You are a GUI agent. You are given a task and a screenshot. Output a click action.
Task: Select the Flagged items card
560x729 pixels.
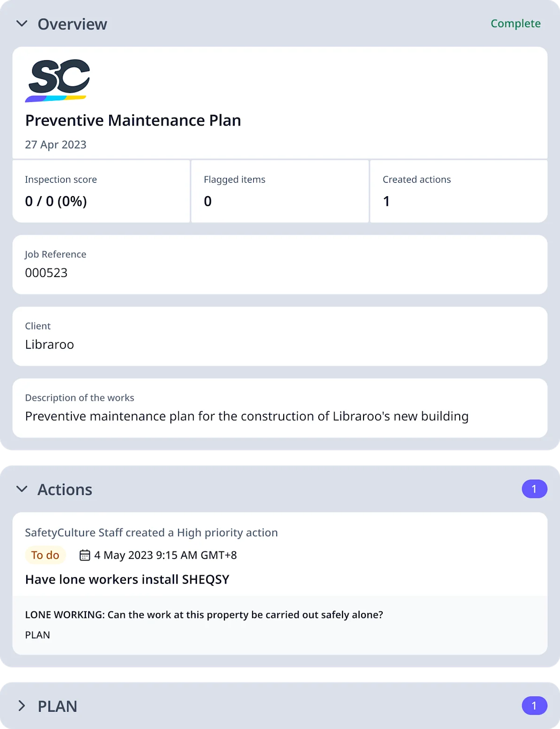(280, 191)
